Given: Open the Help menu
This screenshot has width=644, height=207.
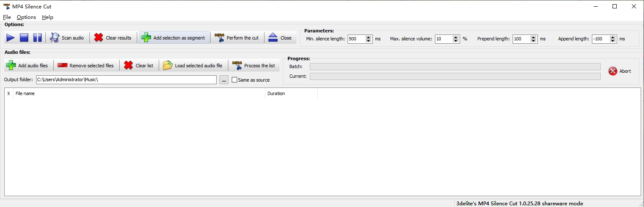Looking at the screenshot, I should point(47,17).
